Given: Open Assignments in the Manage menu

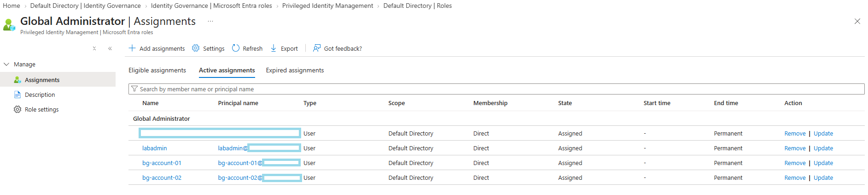Looking at the screenshot, I should [x=58, y=80].
